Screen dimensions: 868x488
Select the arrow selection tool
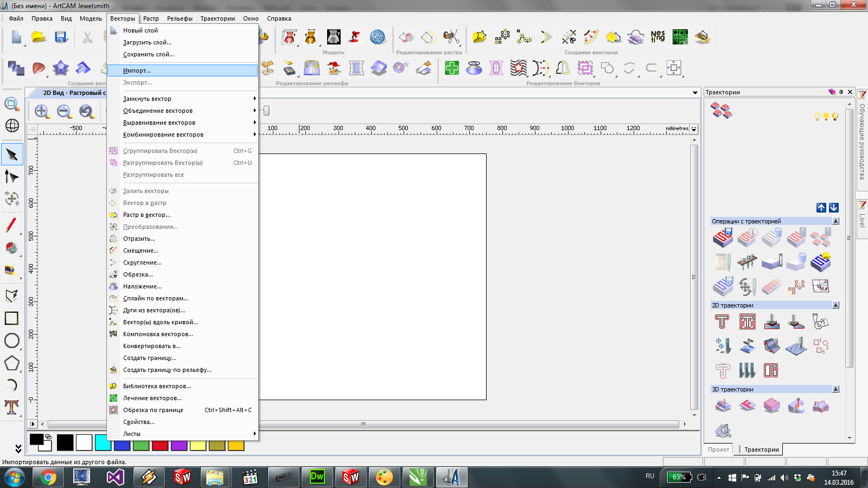point(12,155)
